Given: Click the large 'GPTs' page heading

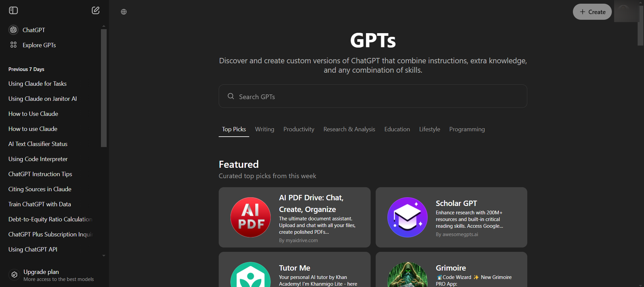Looking at the screenshot, I should (x=373, y=40).
